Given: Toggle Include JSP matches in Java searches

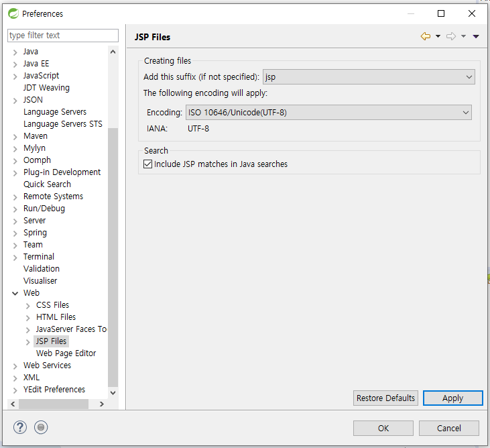Looking at the screenshot, I should click(148, 164).
